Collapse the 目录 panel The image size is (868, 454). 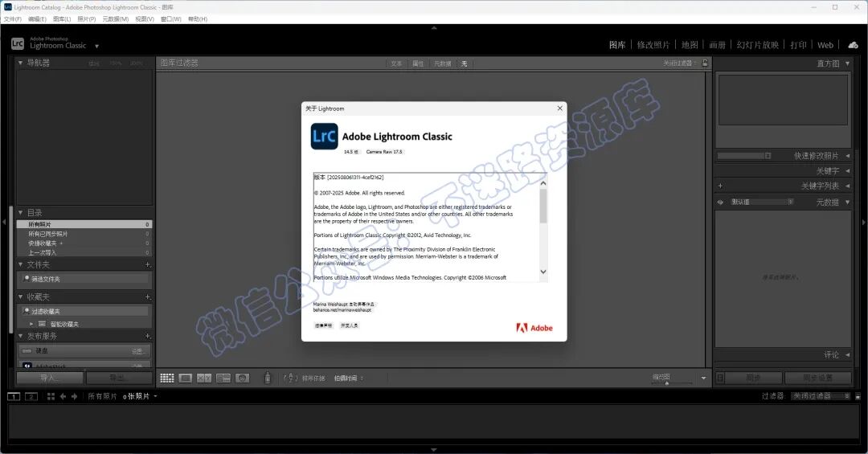20,213
